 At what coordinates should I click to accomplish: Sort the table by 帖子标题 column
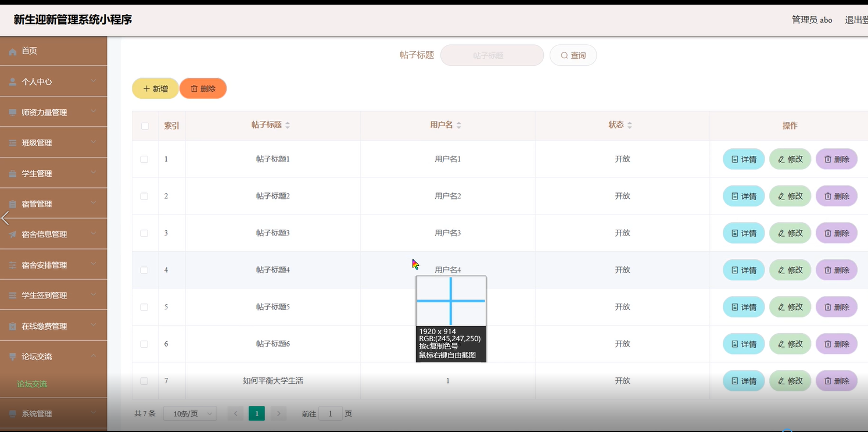(288, 125)
